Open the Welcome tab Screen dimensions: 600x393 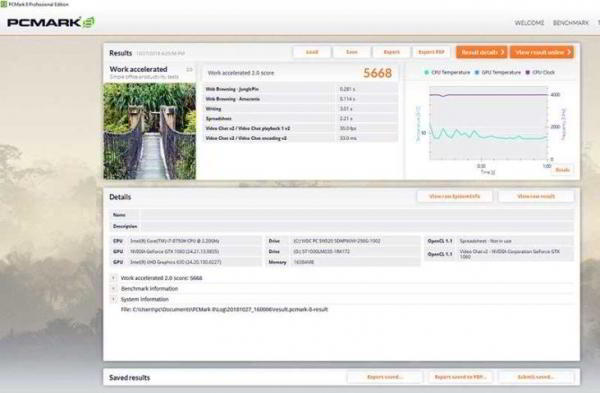tap(529, 23)
